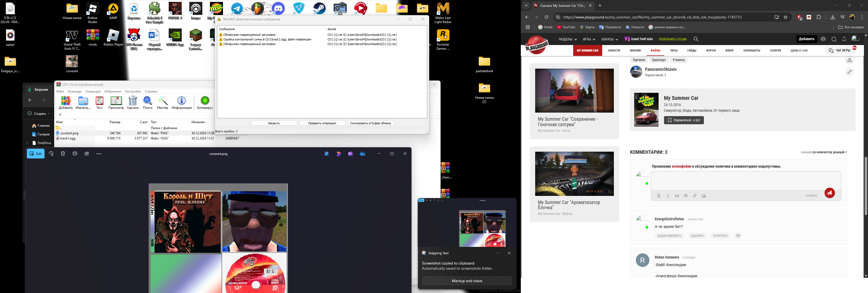Expand the Создать dropdown in Explorer
The height and width of the screenshot is (293, 868).
click(x=39, y=113)
